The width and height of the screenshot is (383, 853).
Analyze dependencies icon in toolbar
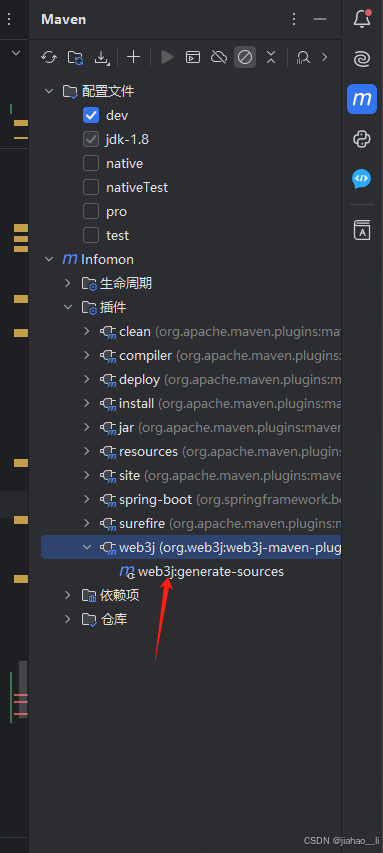[x=303, y=57]
